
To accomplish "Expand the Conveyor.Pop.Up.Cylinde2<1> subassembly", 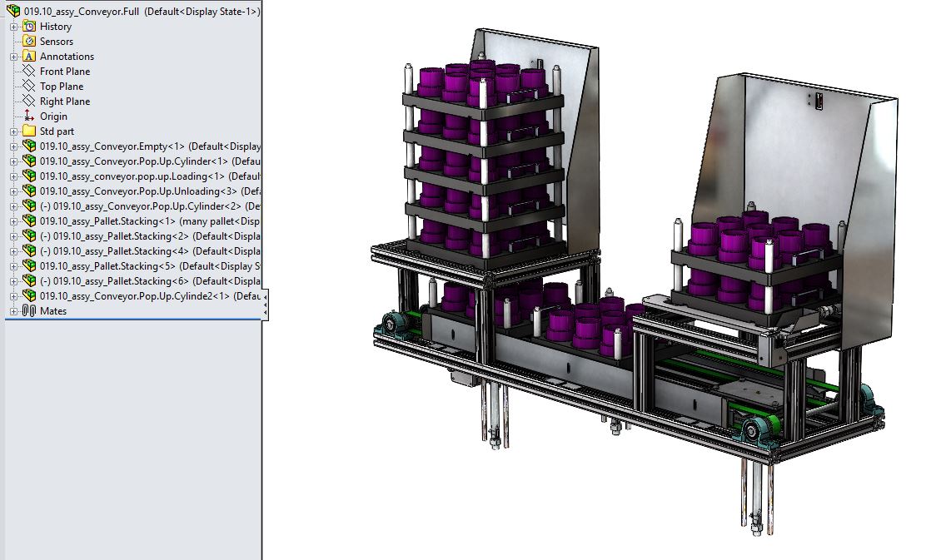I will point(14,296).
